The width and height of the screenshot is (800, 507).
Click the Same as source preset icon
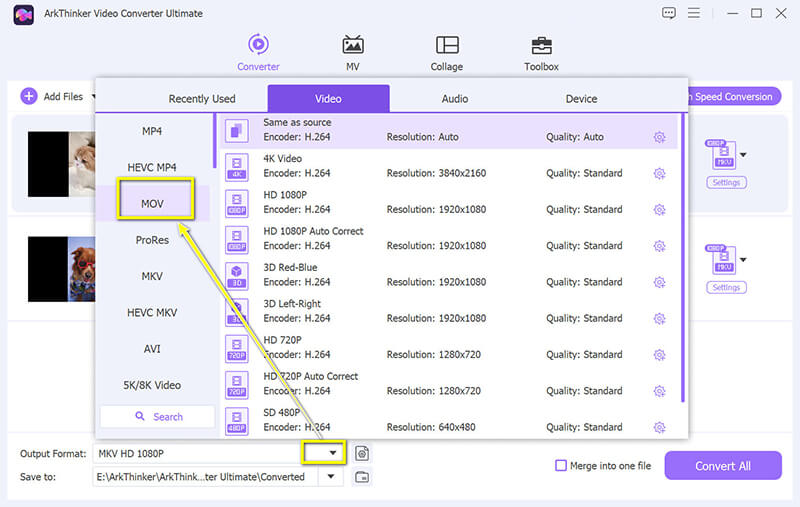point(237,131)
